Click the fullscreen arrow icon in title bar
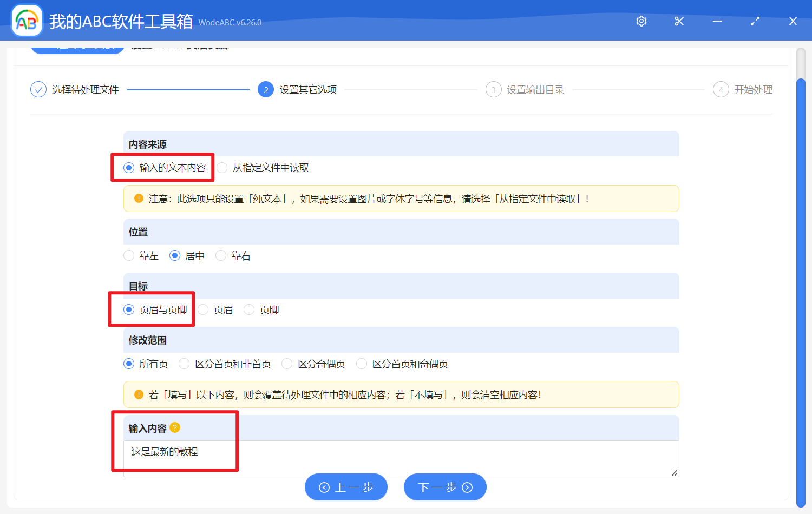This screenshot has width=812, height=514. click(x=755, y=21)
